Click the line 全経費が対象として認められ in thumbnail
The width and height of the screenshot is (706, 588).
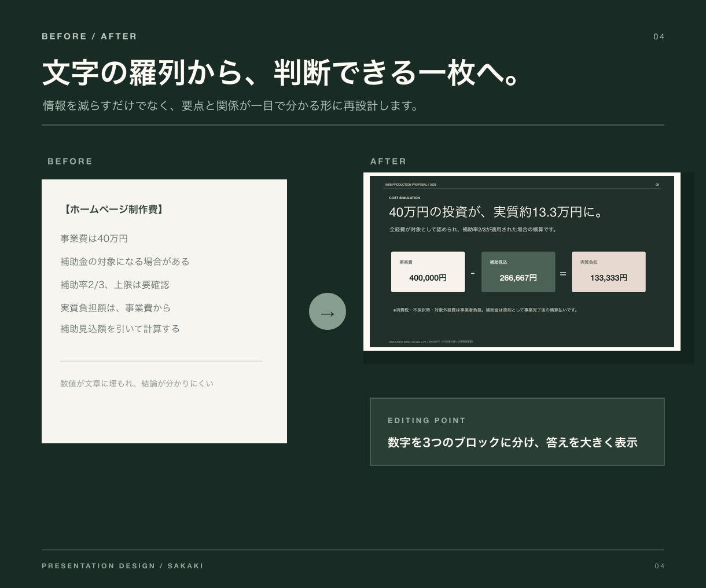click(473, 230)
